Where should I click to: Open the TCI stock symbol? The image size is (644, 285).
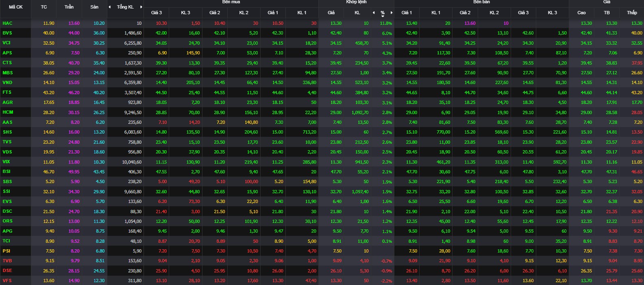coord(7,241)
